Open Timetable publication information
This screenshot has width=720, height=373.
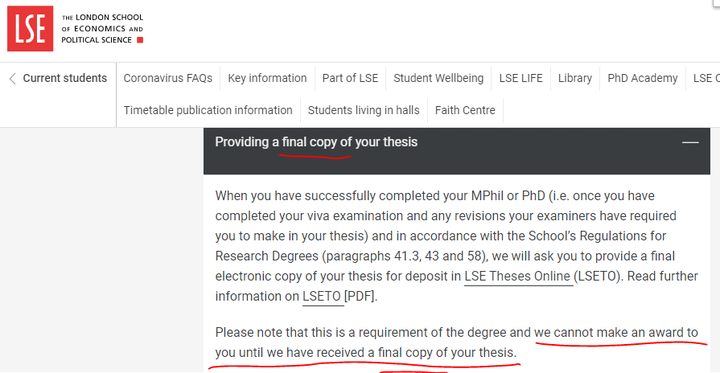pyautogui.click(x=208, y=111)
